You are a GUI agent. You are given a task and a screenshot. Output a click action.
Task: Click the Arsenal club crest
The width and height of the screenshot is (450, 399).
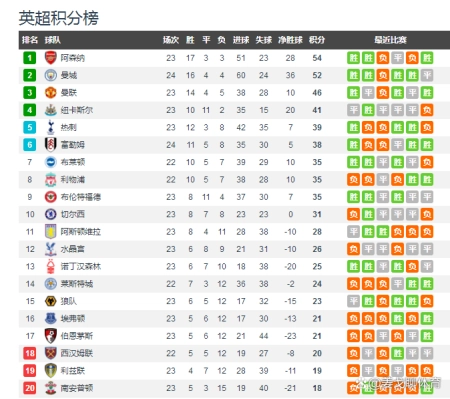(x=51, y=58)
